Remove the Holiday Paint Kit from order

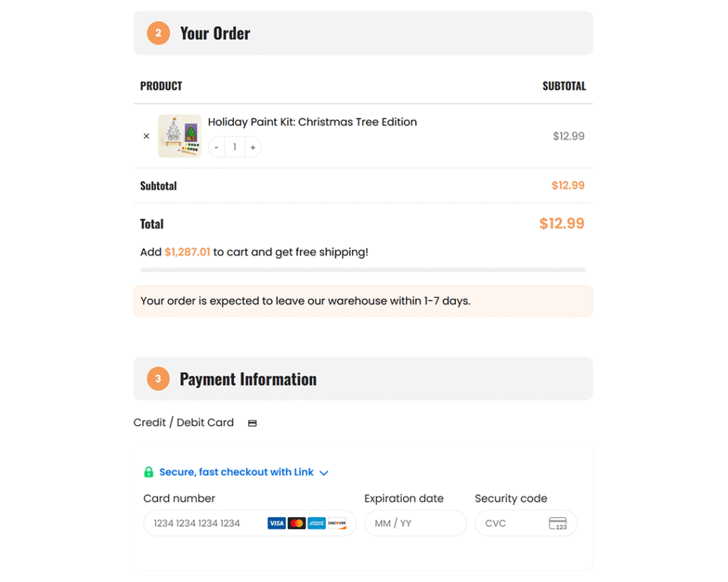click(146, 136)
